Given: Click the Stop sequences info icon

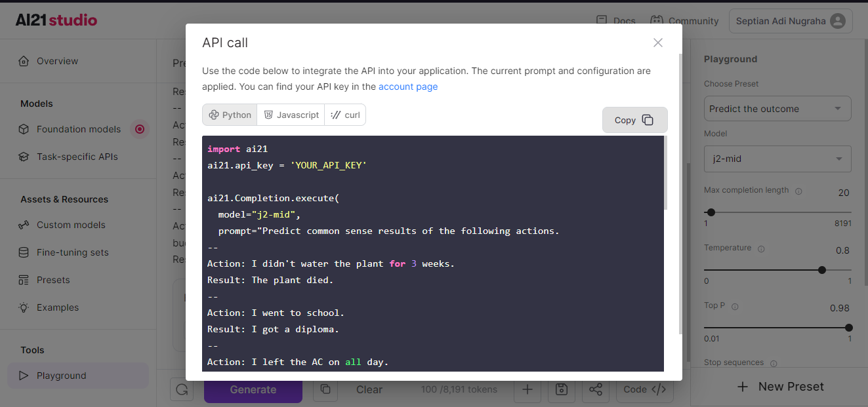Looking at the screenshot, I should (774, 363).
